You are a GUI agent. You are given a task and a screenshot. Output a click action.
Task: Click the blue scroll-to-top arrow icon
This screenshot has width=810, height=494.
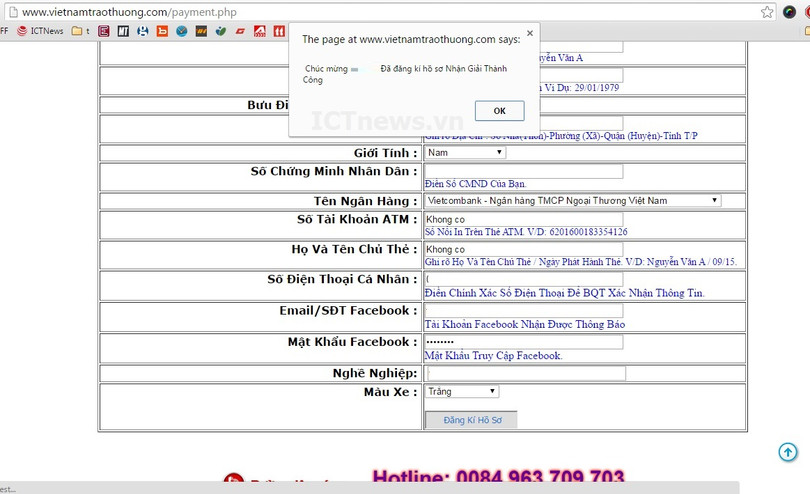tap(788, 452)
